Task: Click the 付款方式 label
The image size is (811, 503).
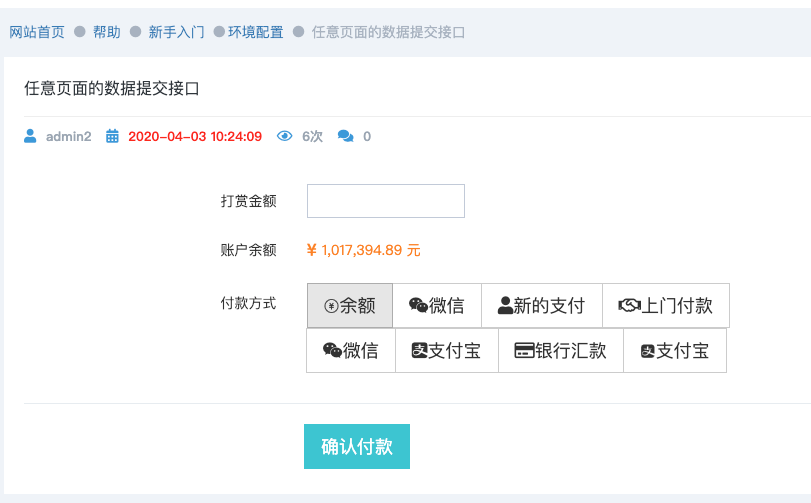Action: 248,303
